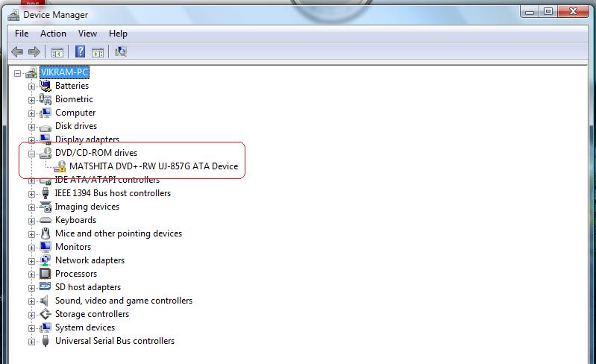Expand the Batteries node
Viewport: 596px width, 364px height.
coord(31,87)
